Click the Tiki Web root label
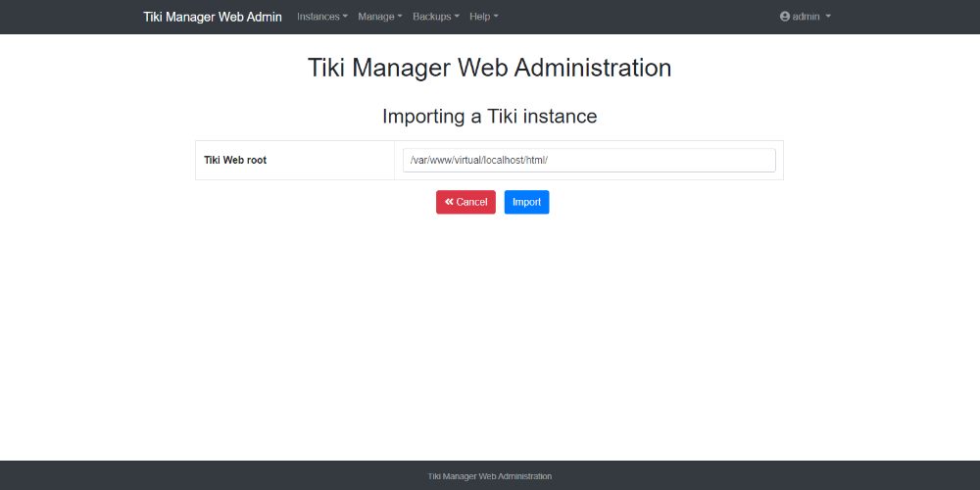The width and height of the screenshot is (980, 490). tap(235, 160)
